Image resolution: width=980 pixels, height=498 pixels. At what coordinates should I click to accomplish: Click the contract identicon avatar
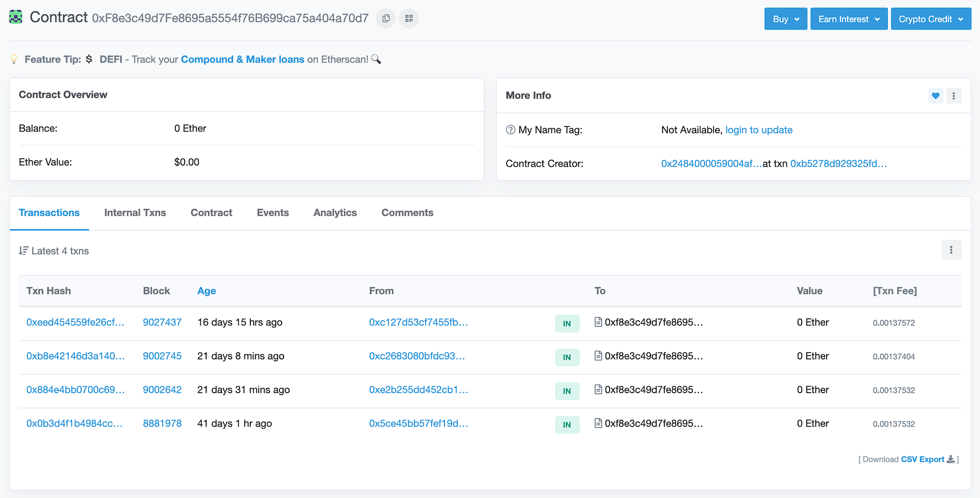coord(16,17)
